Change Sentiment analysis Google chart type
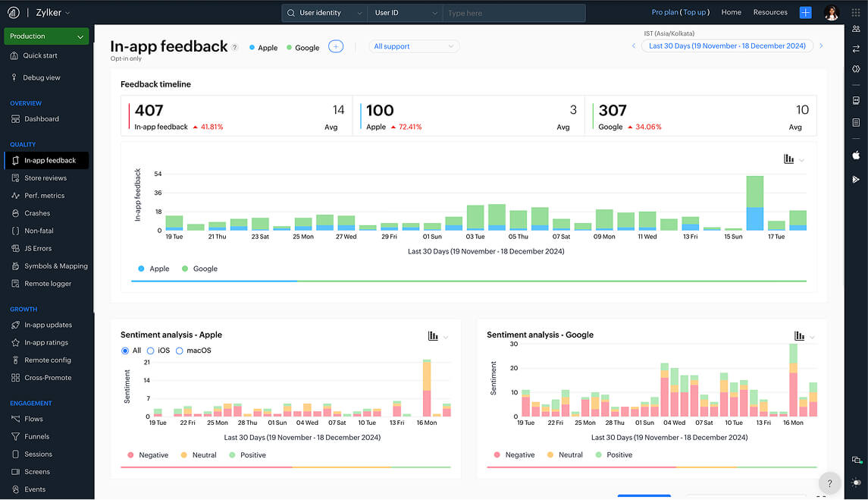The width and height of the screenshot is (868, 500). (x=804, y=336)
